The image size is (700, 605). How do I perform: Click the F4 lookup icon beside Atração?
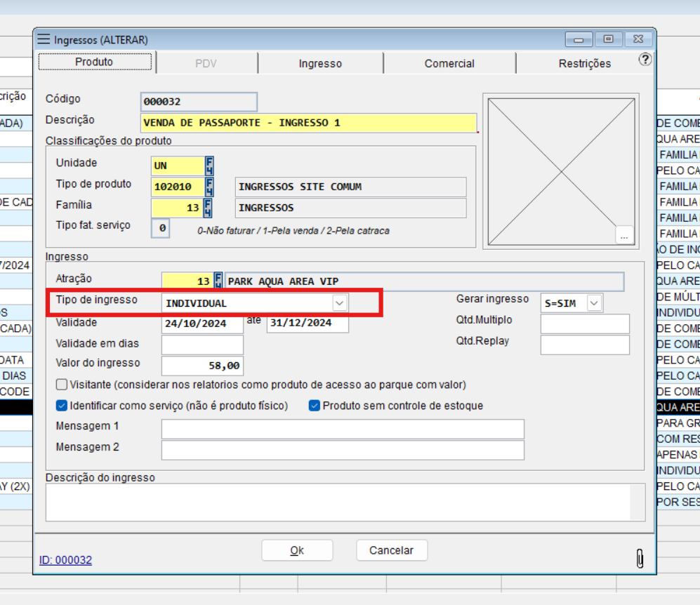click(218, 281)
